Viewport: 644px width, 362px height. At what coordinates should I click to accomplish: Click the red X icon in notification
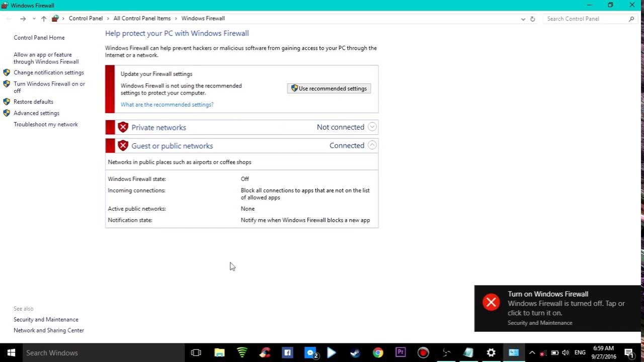[x=491, y=302]
